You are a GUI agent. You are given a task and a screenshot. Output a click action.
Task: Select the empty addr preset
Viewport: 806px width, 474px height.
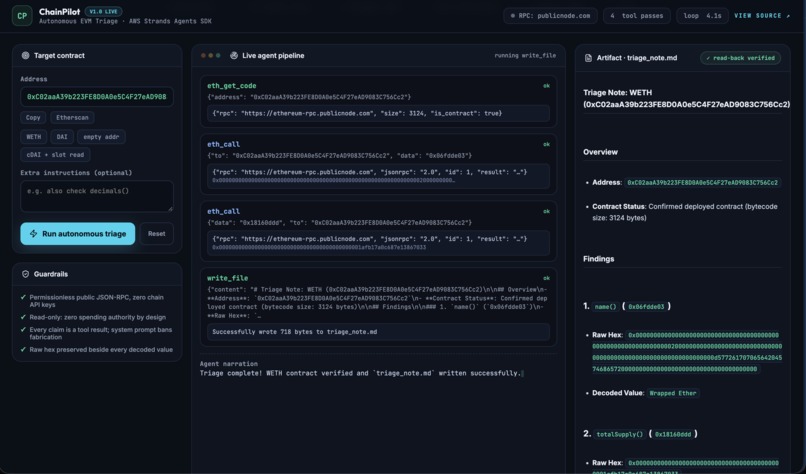click(x=101, y=137)
